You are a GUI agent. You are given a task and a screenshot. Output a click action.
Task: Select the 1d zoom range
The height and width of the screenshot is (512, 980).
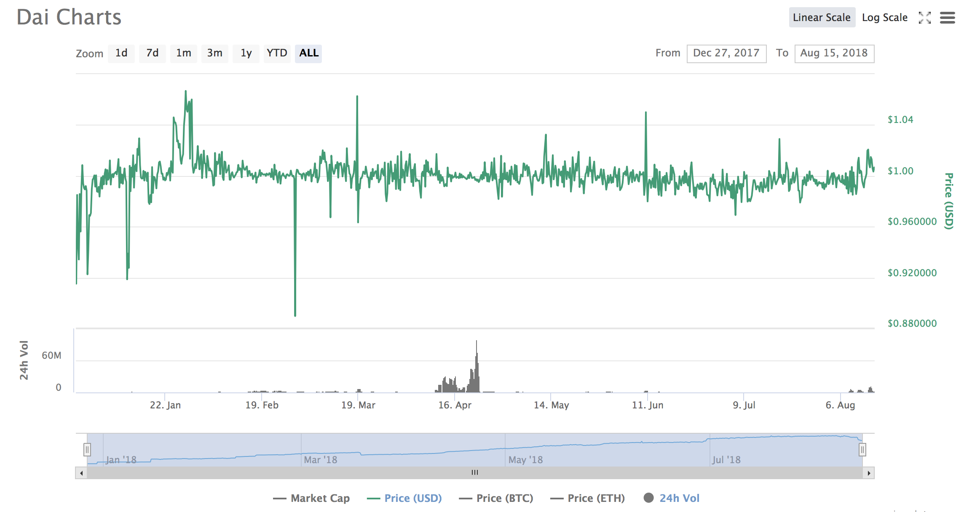point(121,53)
